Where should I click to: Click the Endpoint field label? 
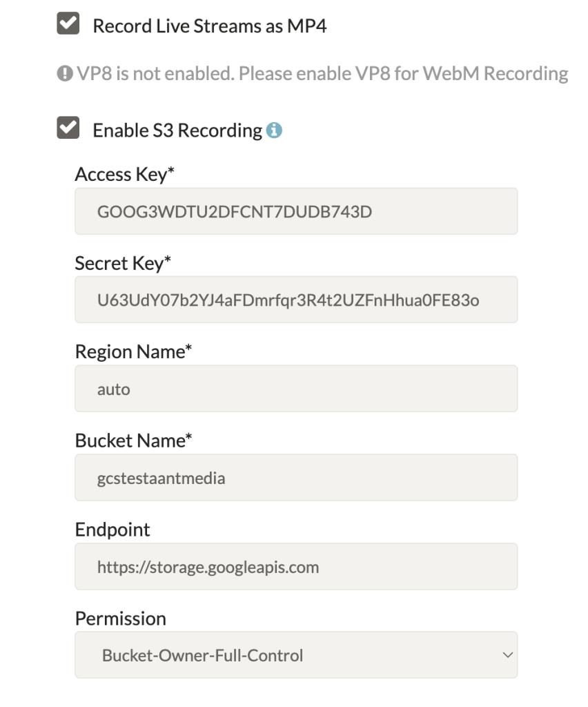[112, 530]
